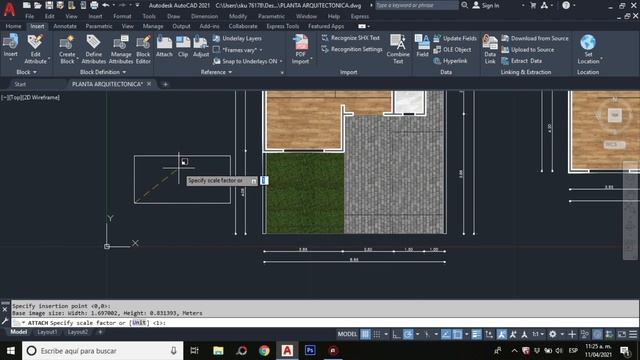Toggle polar tracking
This screenshot has width=640, height=360.
click(408, 334)
